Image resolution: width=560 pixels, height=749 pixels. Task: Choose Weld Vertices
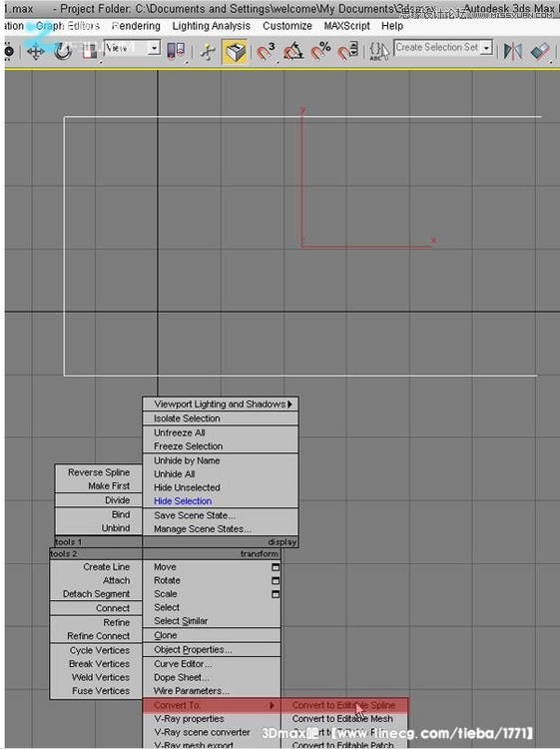tap(96, 677)
